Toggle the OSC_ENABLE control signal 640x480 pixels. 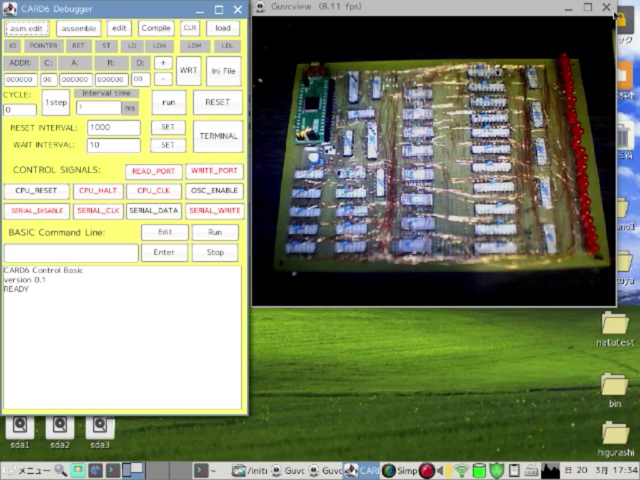pyautogui.click(x=214, y=191)
